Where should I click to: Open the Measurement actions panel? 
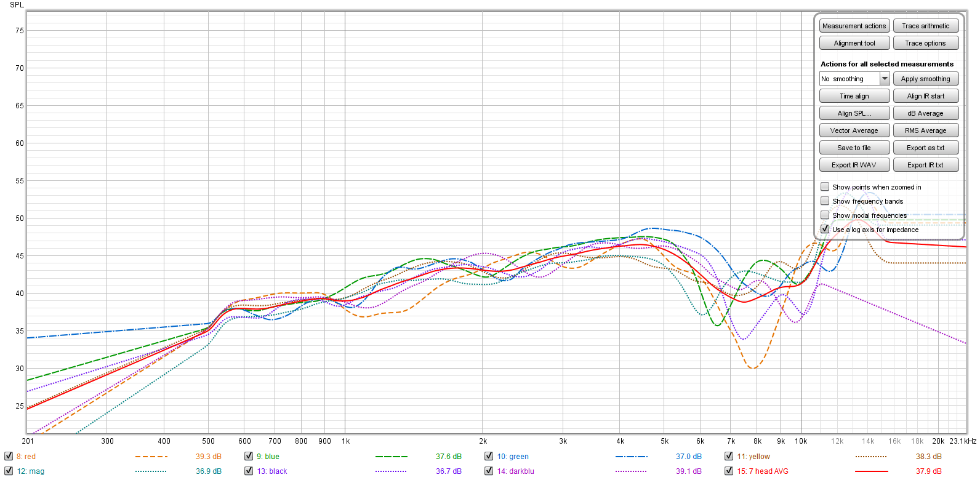click(854, 26)
